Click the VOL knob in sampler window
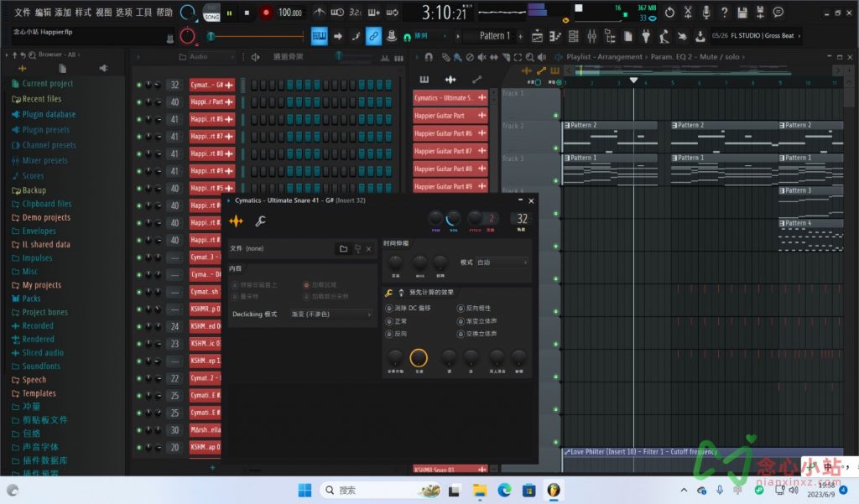The image size is (859, 504). point(454,219)
